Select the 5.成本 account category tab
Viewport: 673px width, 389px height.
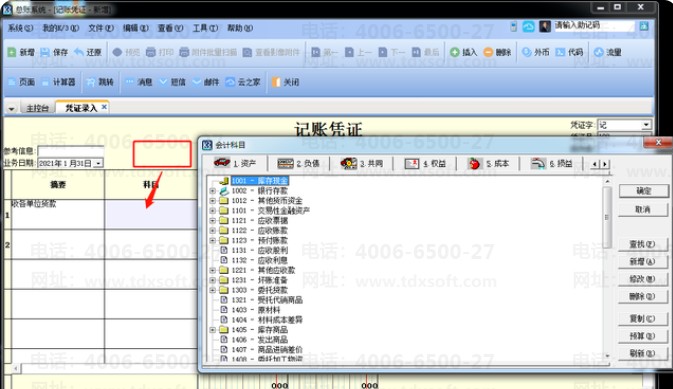[x=488, y=163]
